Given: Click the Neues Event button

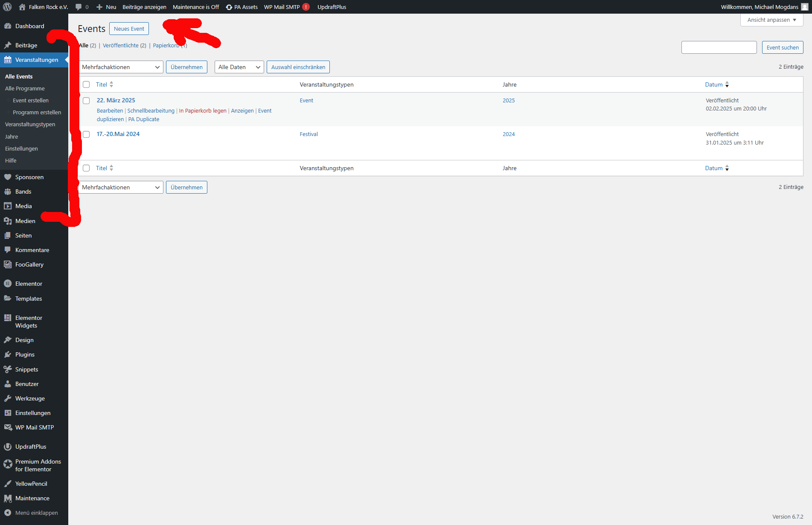Looking at the screenshot, I should [129, 29].
